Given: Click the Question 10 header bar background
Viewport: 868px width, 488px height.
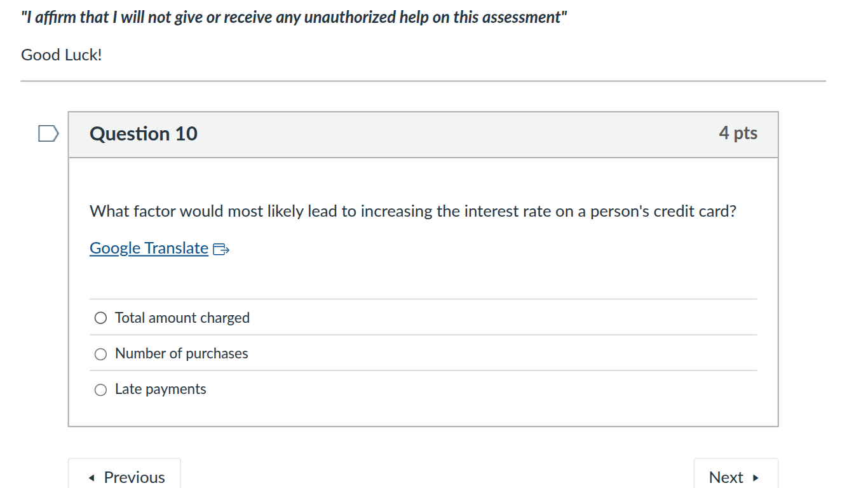Looking at the screenshot, I should click(445, 134).
